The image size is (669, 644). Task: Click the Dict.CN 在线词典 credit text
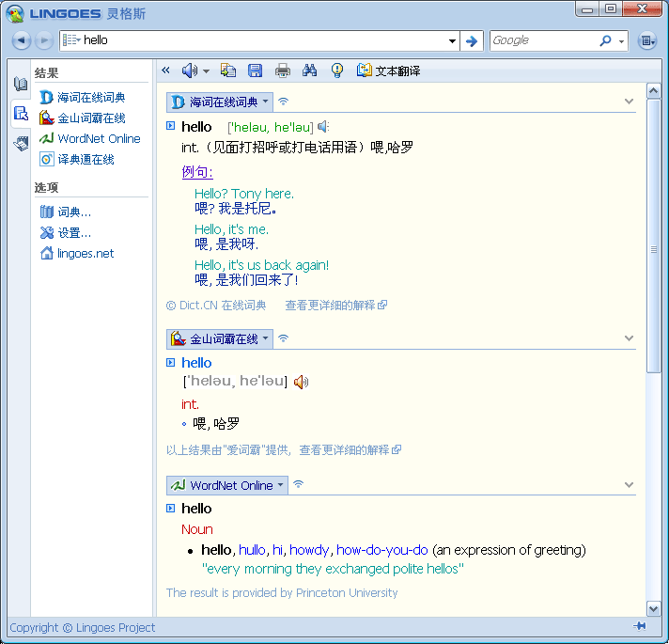(216, 305)
